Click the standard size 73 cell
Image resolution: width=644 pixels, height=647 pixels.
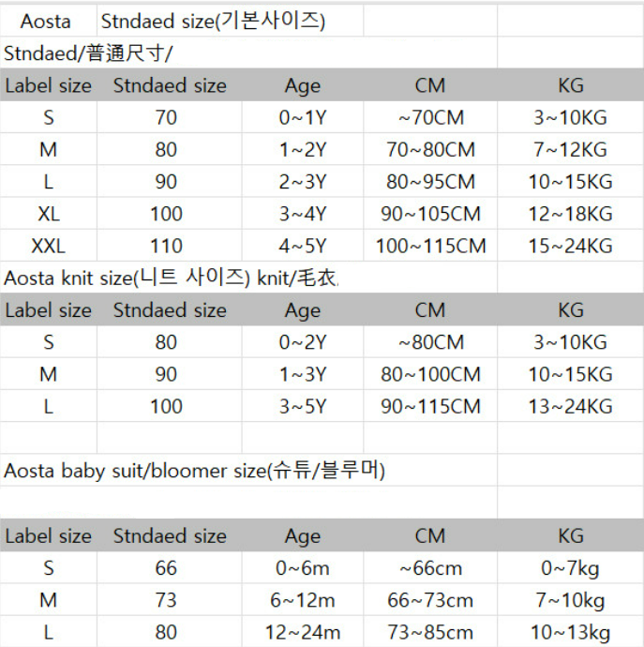166,601
